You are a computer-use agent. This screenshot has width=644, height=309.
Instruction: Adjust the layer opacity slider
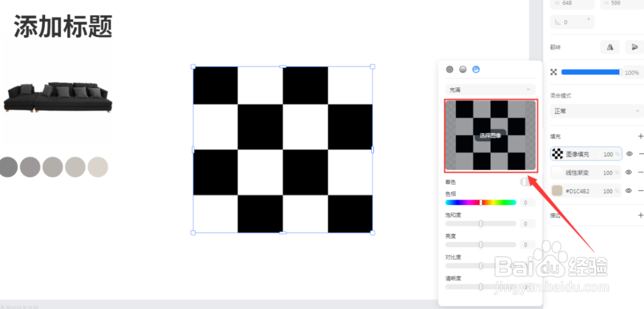tap(592, 72)
